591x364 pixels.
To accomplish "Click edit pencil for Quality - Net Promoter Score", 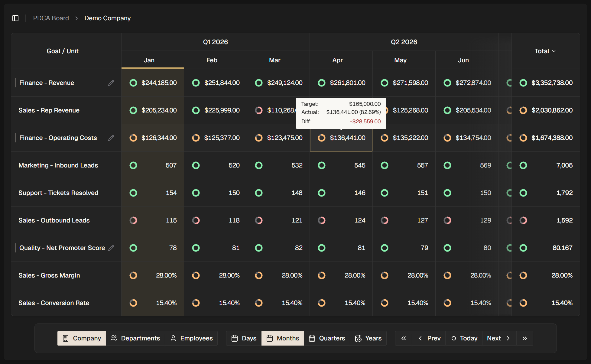I will (111, 248).
